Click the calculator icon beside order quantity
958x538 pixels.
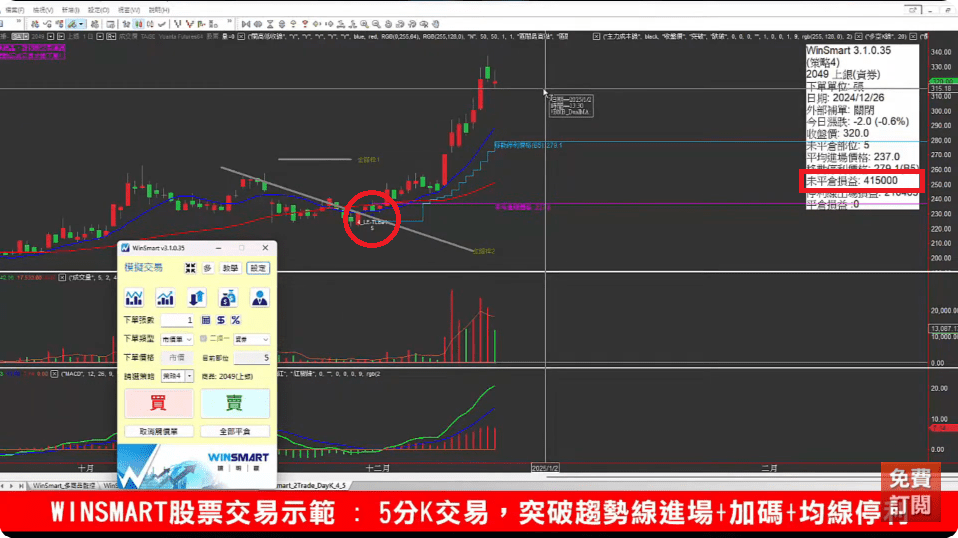tap(206, 320)
